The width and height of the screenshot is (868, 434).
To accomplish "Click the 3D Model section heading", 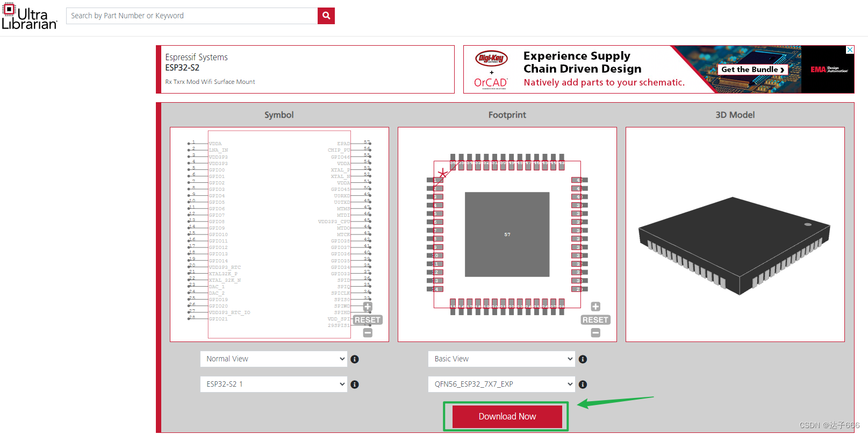I will [735, 115].
